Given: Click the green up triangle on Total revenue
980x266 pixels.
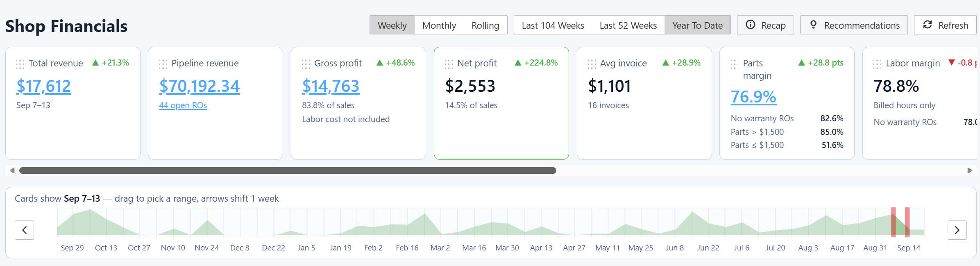Looking at the screenshot, I should coord(95,63).
